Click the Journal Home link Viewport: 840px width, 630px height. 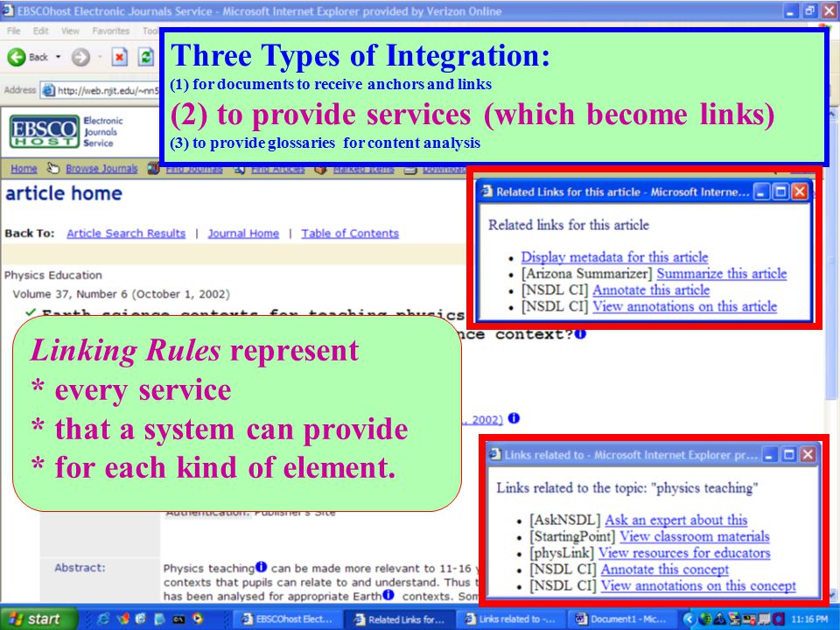[243, 233]
